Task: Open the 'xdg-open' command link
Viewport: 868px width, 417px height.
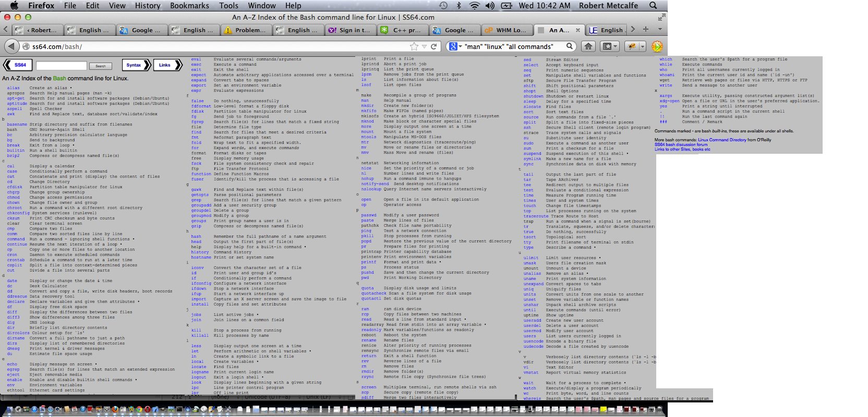Action: point(669,101)
